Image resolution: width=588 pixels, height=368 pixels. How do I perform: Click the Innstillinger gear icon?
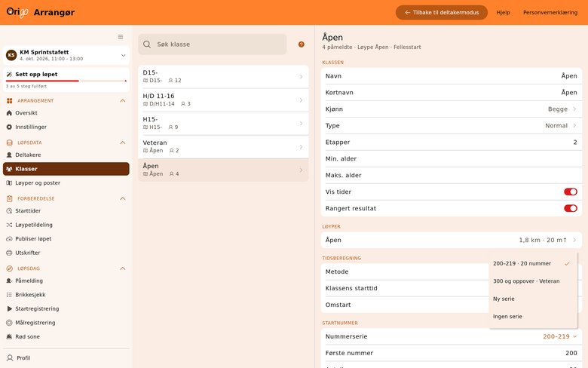click(x=9, y=127)
